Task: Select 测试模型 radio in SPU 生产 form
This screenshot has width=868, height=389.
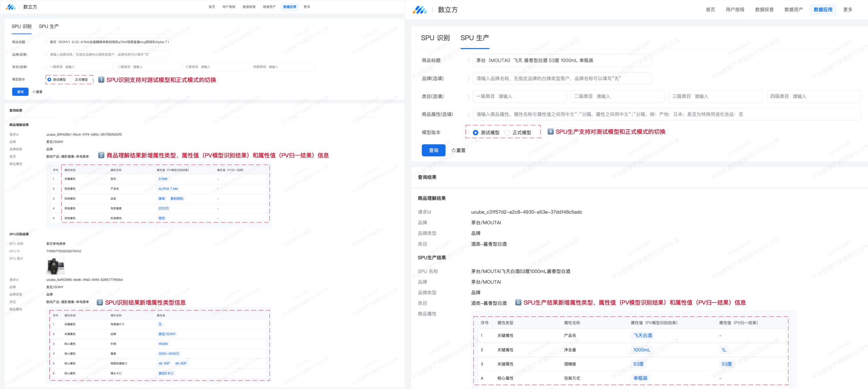Action: pyautogui.click(x=476, y=132)
